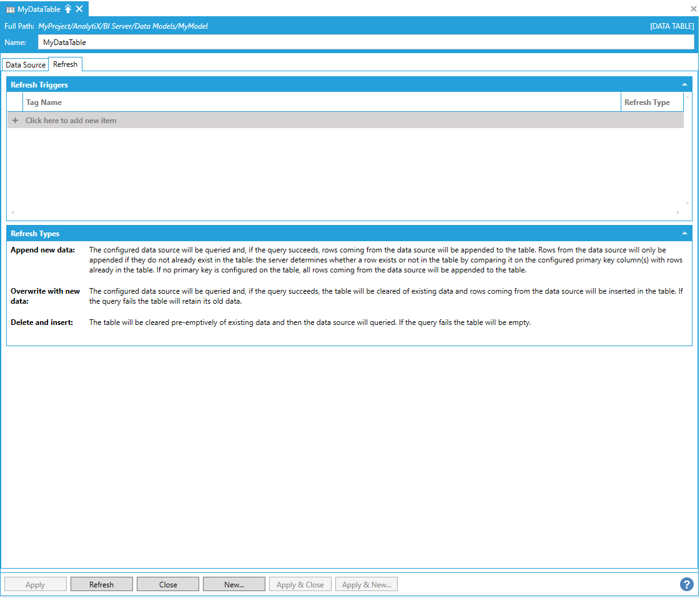Open help with the blue question mark icon
This screenshot has width=700, height=598.
(x=686, y=584)
